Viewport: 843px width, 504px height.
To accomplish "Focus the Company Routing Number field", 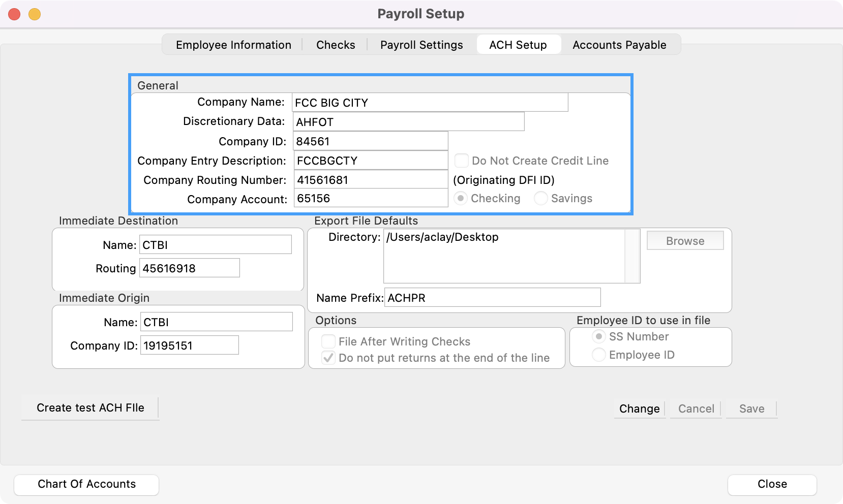I will coord(371,180).
